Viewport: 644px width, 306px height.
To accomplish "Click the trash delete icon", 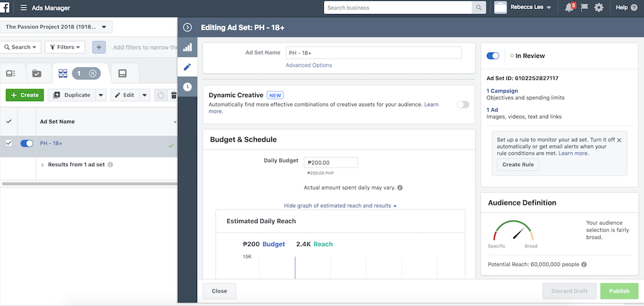I will click(173, 95).
